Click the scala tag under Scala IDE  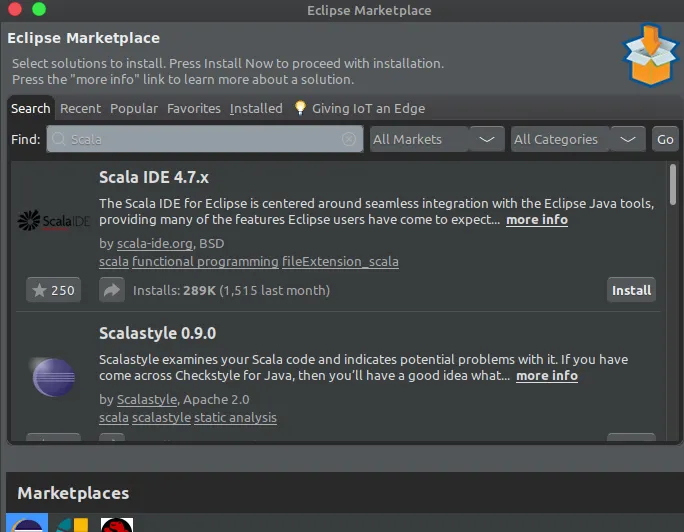(114, 261)
